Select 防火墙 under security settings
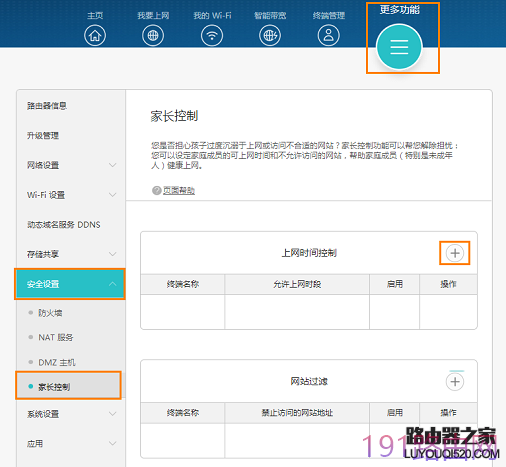This screenshot has width=506, height=467. [x=50, y=313]
